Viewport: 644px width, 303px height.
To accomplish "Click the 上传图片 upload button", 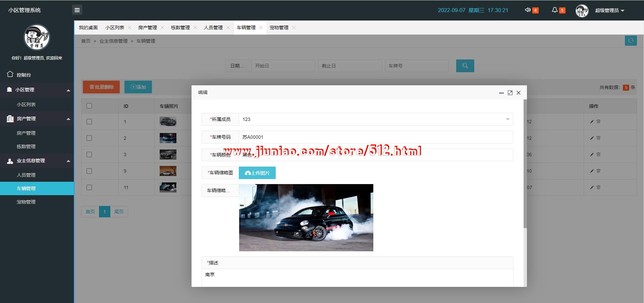I will pos(257,173).
